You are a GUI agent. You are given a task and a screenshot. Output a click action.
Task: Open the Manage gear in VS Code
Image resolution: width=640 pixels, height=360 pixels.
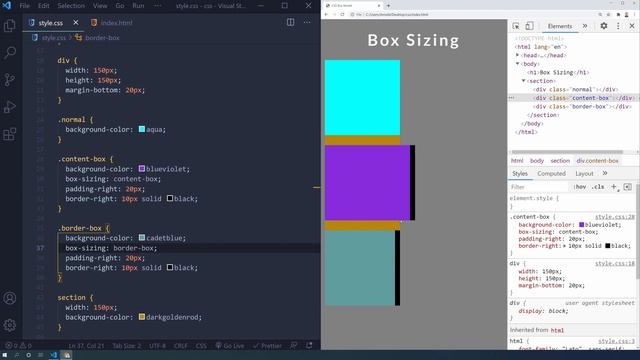click(9, 325)
